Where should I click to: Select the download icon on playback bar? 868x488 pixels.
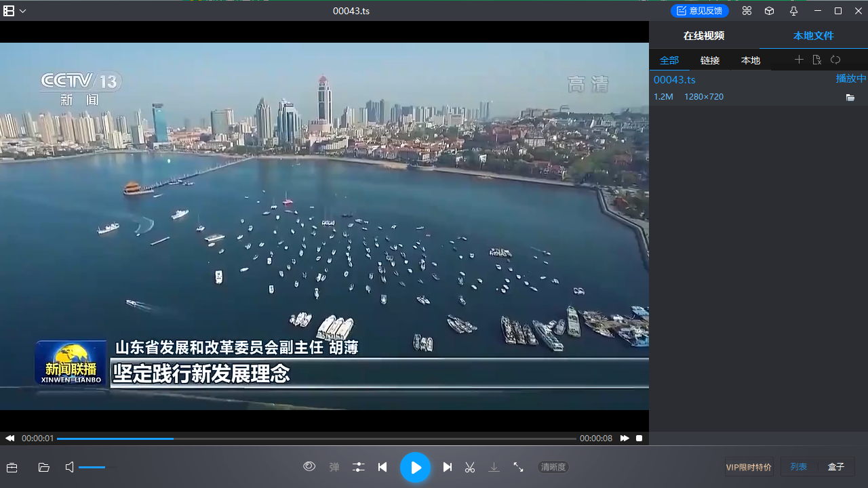pyautogui.click(x=494, y=467)
